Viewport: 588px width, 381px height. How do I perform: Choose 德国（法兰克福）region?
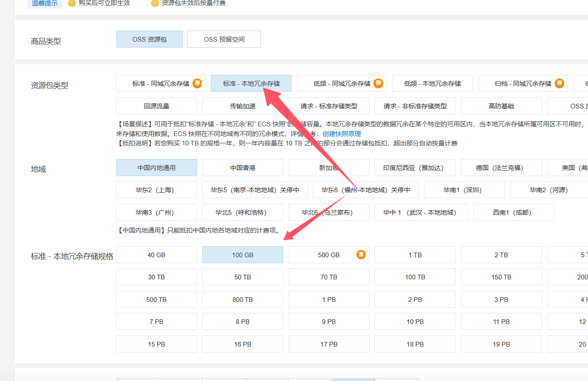[x=502, y=168]
